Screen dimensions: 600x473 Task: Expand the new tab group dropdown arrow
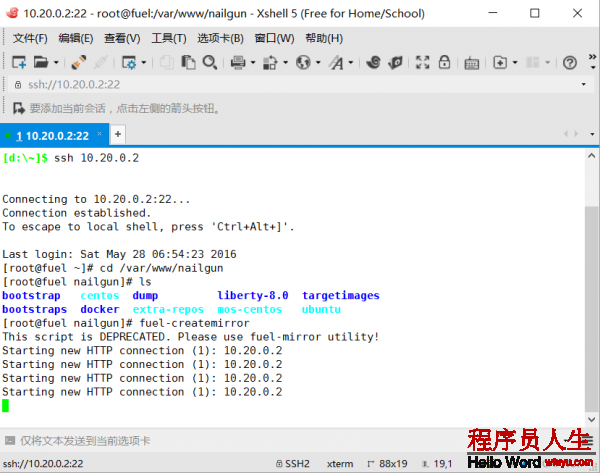coord(515,62)
